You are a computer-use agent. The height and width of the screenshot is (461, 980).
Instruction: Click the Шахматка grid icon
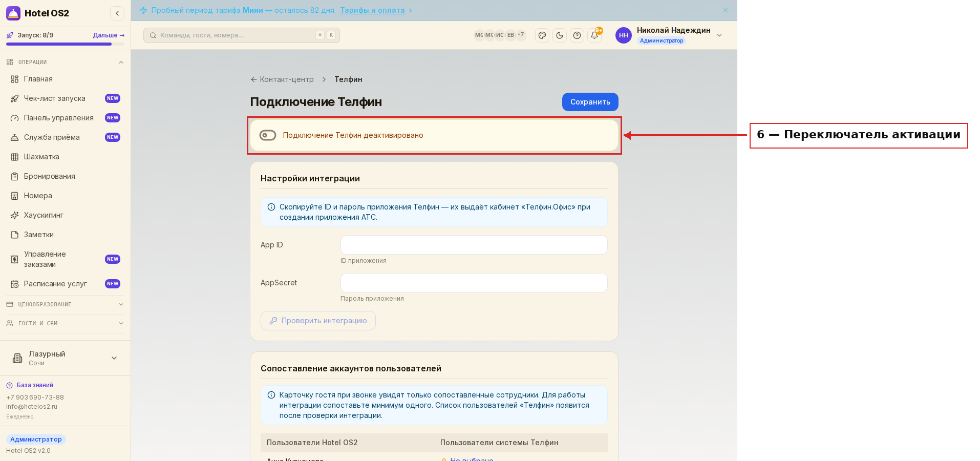[15, 157]
